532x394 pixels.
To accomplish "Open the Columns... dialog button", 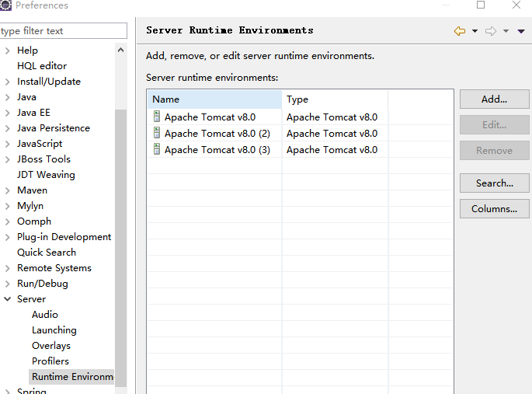I will coord(495,209).
